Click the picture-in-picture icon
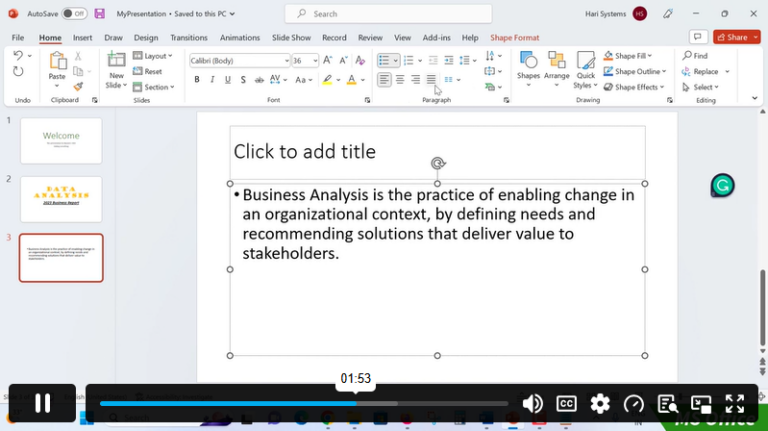 point(701,404)
